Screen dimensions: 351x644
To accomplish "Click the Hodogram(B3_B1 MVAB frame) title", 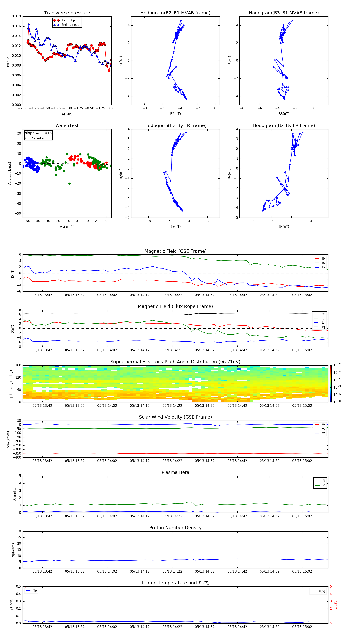I will tap(284, 13).
